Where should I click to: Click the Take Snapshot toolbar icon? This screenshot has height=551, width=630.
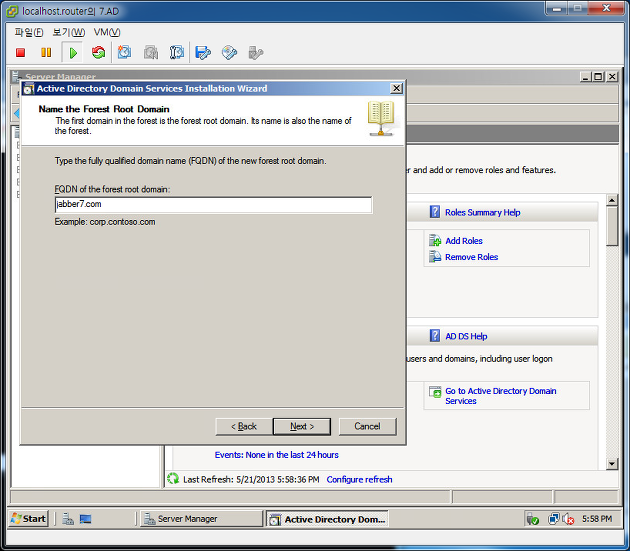pyautogui.click(x=125, y=53)
